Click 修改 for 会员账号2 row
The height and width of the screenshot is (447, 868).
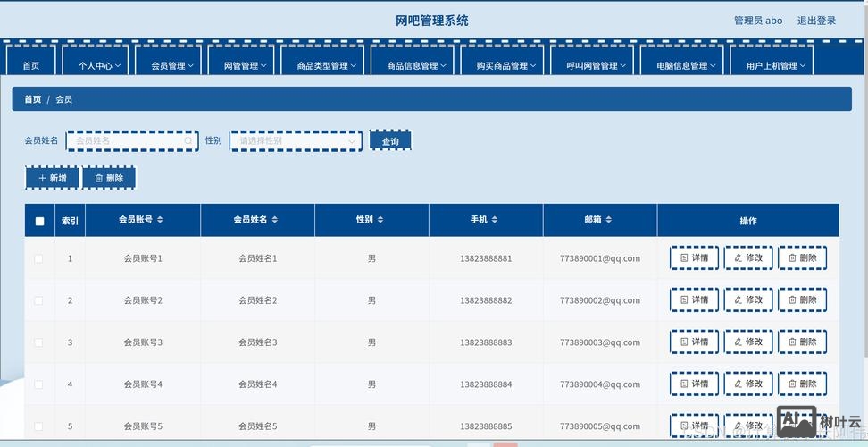point(748,299)
